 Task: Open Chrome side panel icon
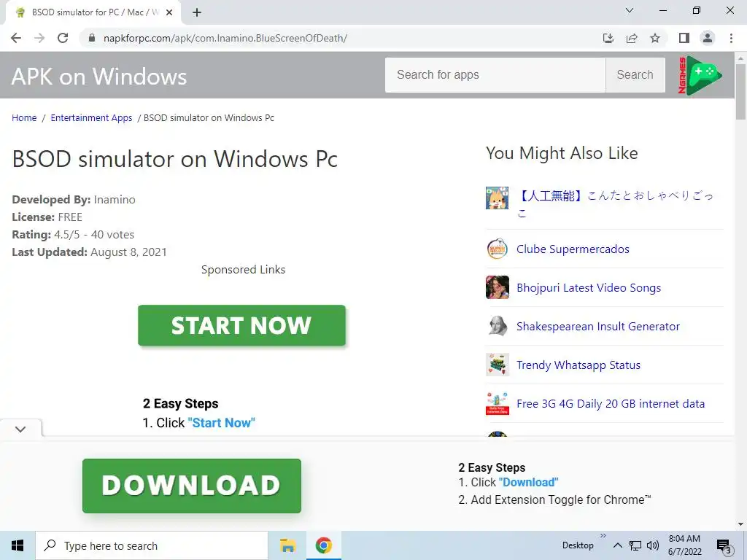684,38
